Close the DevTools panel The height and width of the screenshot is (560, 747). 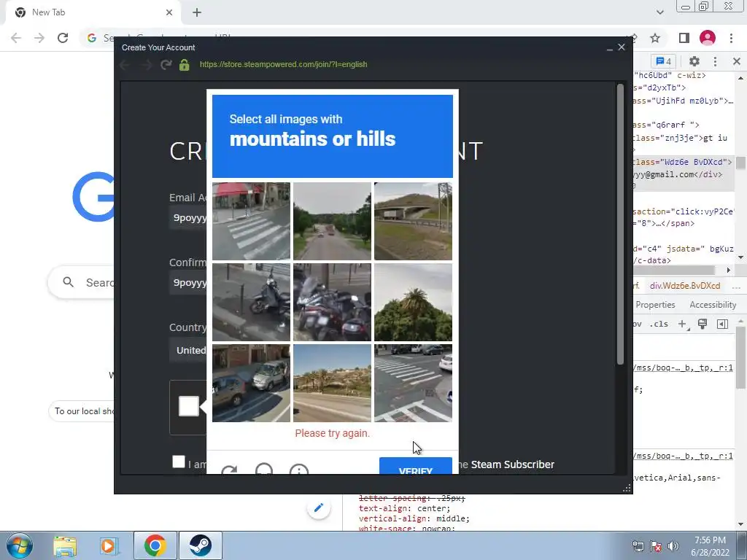tap(737, 61)
